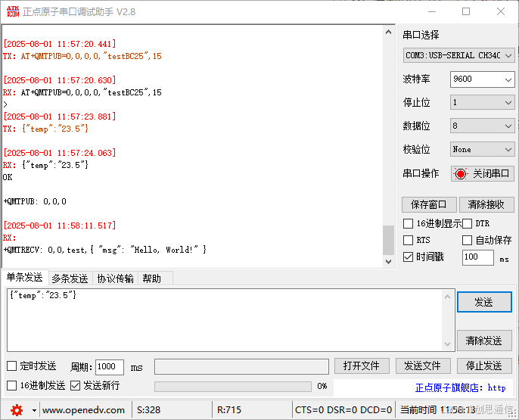The height and width of the screenshot is (420, 519).
Task: Click the receive window scroll up arrow
Action: pyautogui.click(x=388, y=32)
